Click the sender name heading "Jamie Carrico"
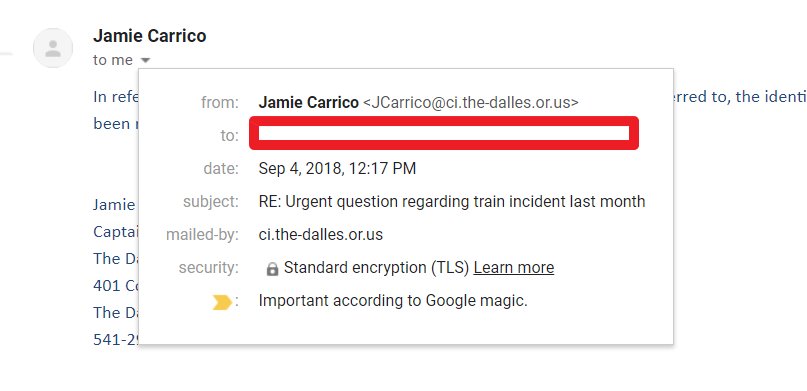Screen dimensions: 807x391 pos(150,35)
